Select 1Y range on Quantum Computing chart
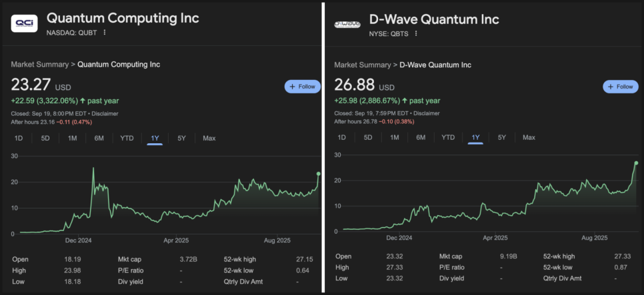The height and width of the screenshot is (295, 644). point(155,139)
